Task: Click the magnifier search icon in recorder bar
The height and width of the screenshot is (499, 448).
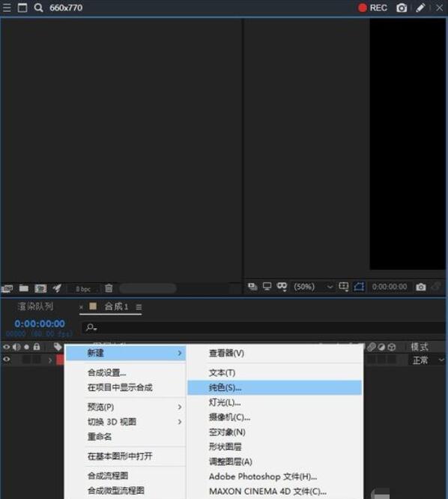Action: 38,7
